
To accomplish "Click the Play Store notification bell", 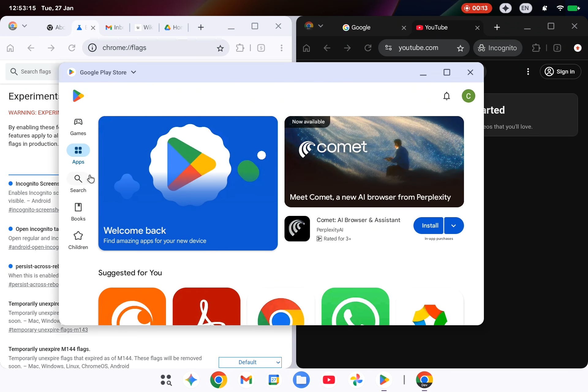I will pyautogui.click(x=447, y=96).
